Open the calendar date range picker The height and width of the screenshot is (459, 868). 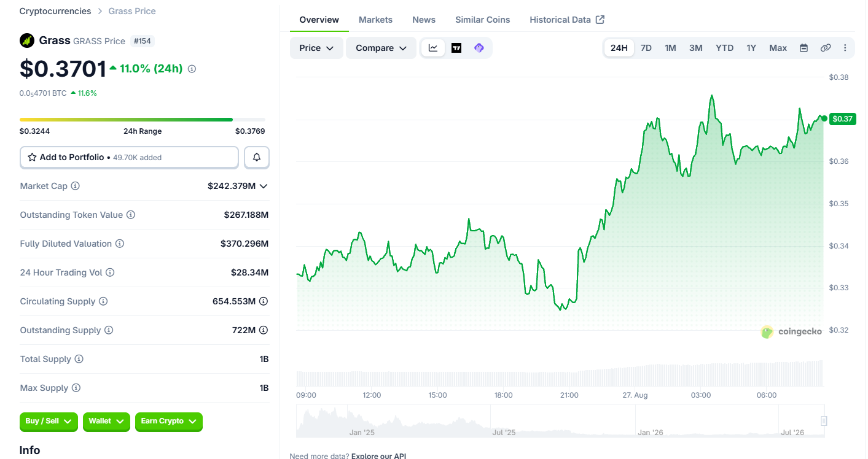[x=803, y=48]
